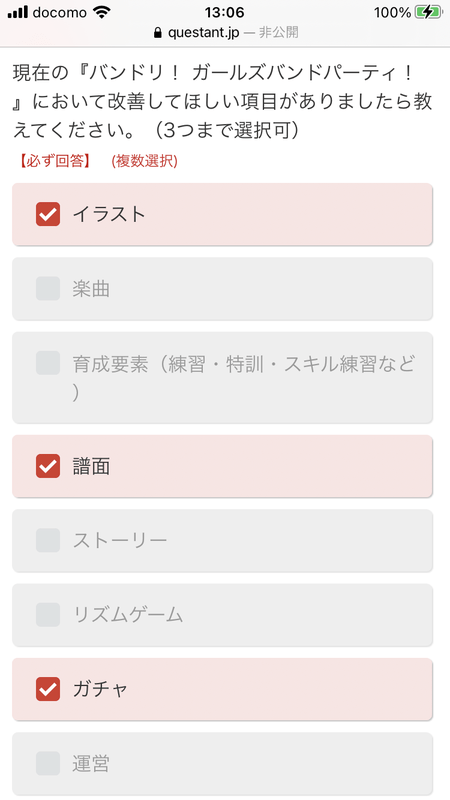Uncheck the イラスト checkbox
The image size is (450, 800).
pos(48,214)
